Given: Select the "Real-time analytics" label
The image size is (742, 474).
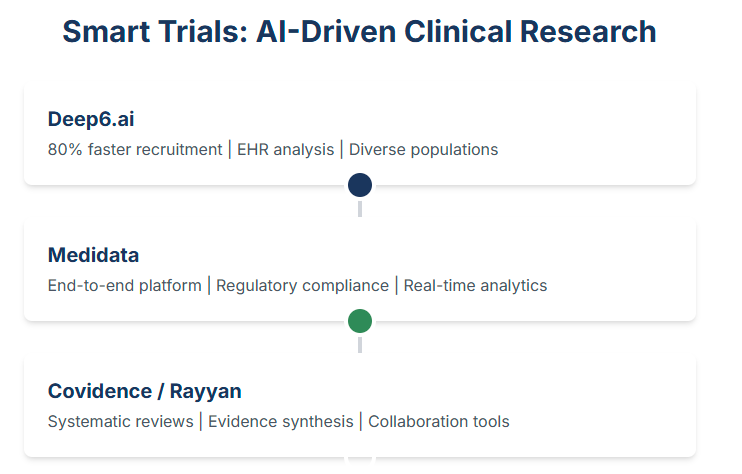Looking at the screenshot, I should [475, 286].
